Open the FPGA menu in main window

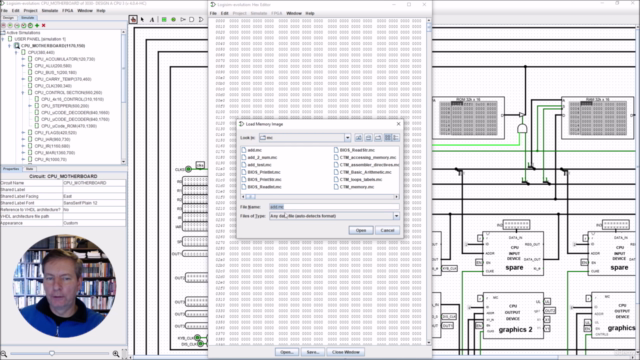tap(67, 11)
